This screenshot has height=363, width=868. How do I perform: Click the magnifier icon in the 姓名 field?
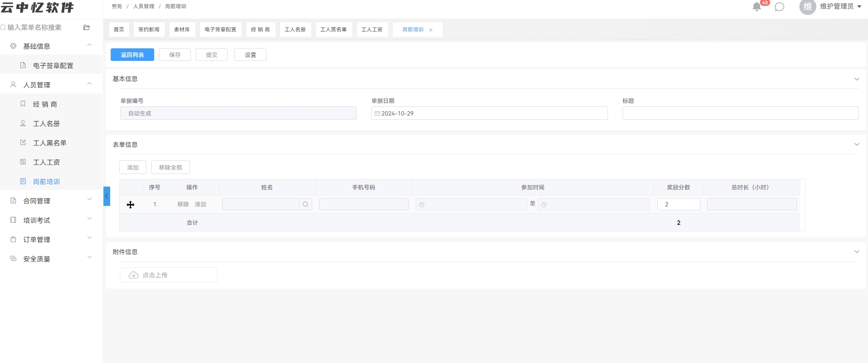point(305,204)
